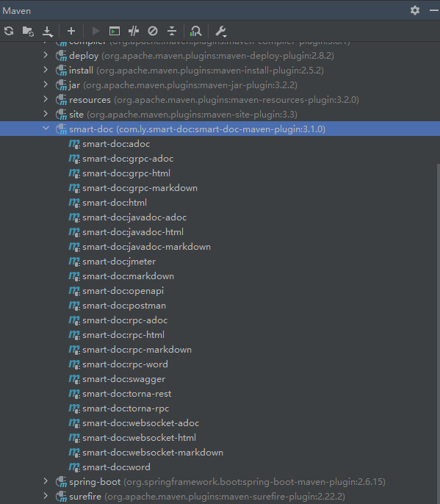
Task: Expand the deploy plugin node
Action: (46, 55)
